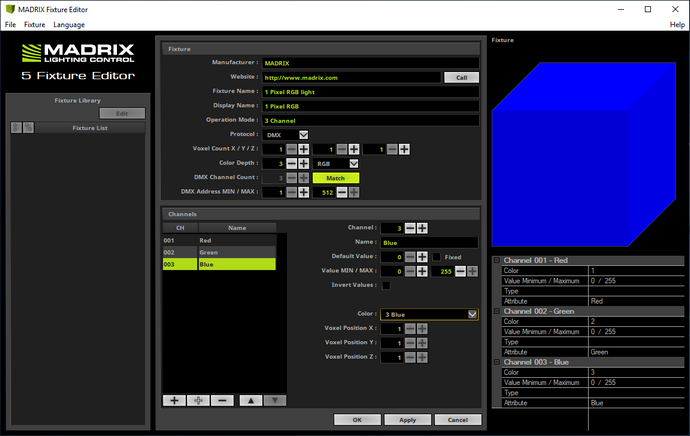Increase Color Depth value

tap(304, 164)
